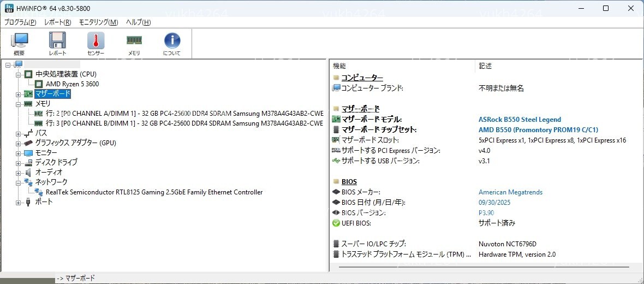
Task: Click the CPU chip icon beside 中央処理装置
Action: pos(28,74)
